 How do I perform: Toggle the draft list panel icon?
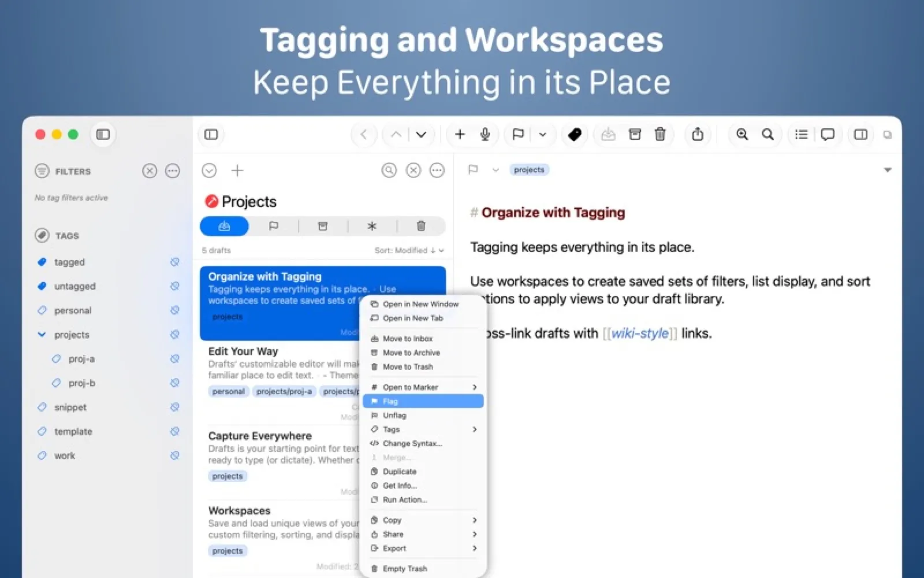coord(211,134)
